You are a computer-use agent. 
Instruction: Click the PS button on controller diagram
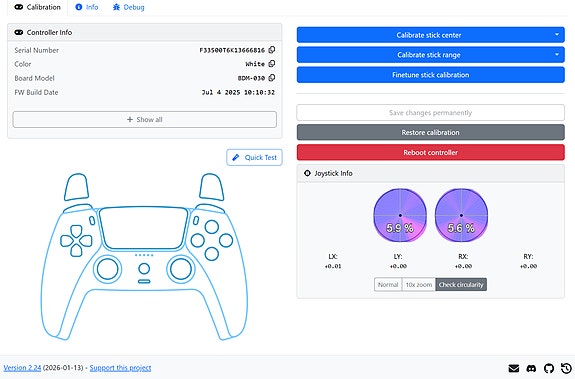click(144, 269)
